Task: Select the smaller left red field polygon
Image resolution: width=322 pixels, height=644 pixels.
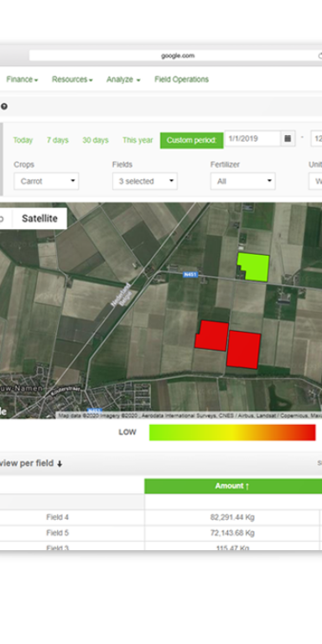Action: tap(212, 336)
